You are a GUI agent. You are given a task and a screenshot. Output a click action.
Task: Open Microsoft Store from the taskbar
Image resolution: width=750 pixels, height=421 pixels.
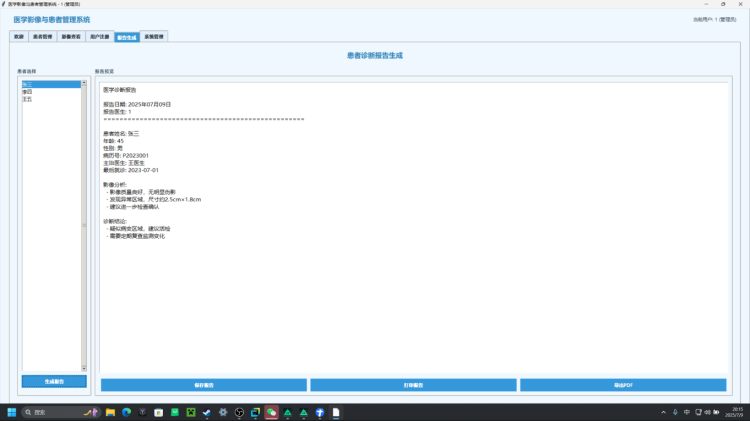point(158,412)
